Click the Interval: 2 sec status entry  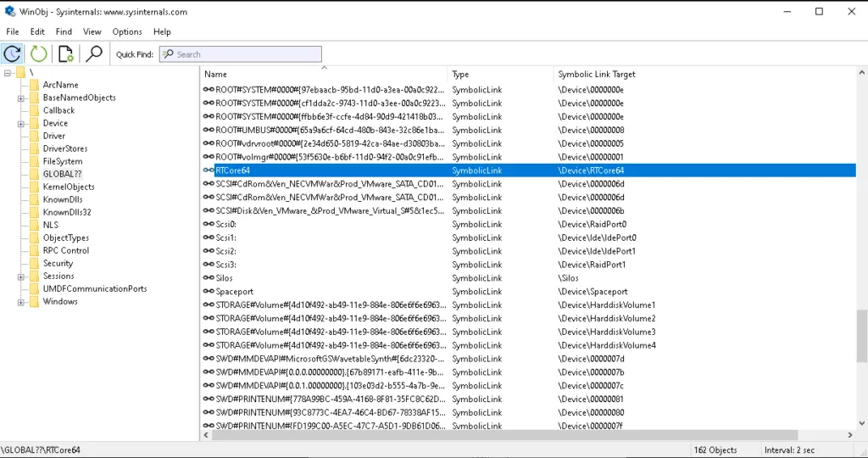(x=791, y=450)
